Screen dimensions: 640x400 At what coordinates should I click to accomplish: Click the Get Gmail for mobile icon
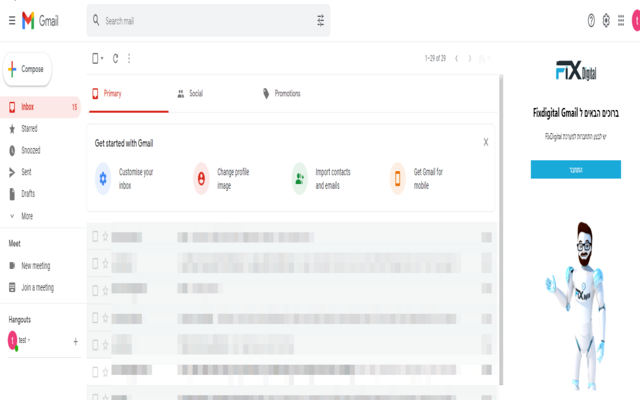click(398, 178)
